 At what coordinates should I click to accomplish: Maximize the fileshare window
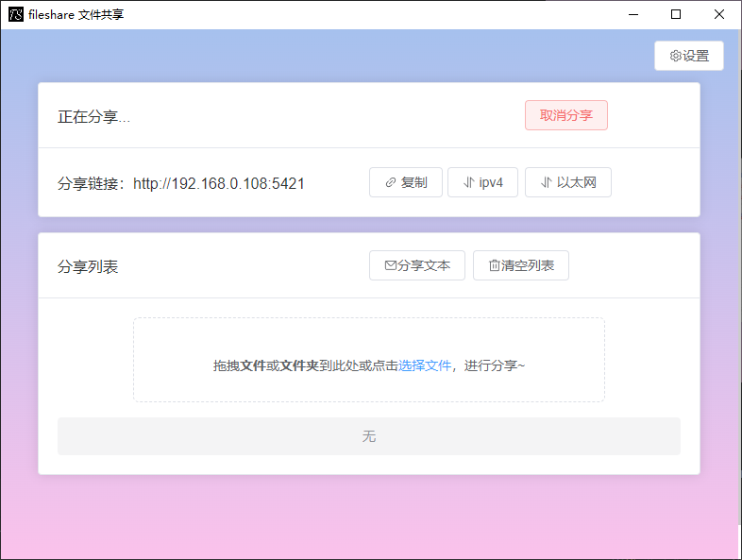(676, 14)
